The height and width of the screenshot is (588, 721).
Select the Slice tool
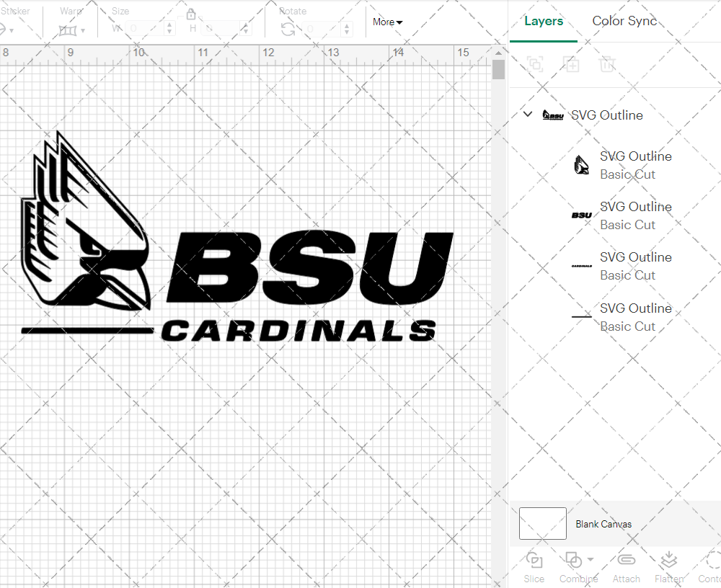tap(534, 566)
